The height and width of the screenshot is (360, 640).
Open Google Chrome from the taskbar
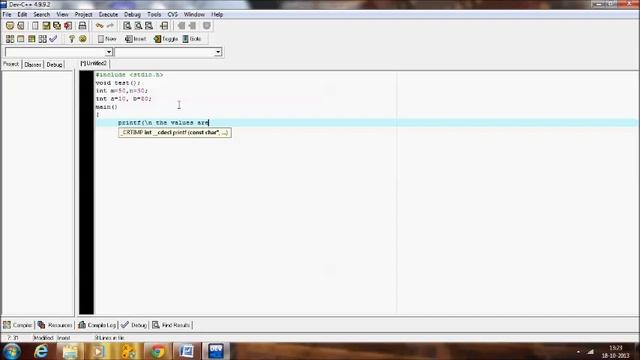pyautogui.click(x=158, y=351)
